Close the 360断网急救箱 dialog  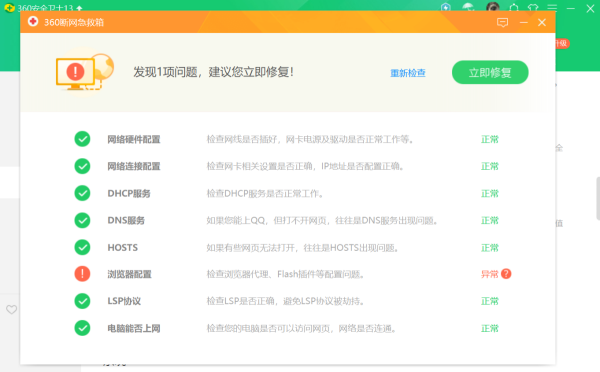(x=542, y=23)
